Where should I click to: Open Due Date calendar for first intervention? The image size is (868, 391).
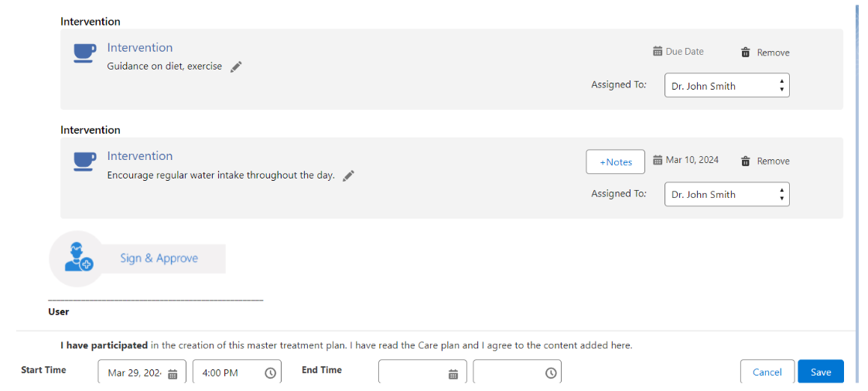point(658,52)
